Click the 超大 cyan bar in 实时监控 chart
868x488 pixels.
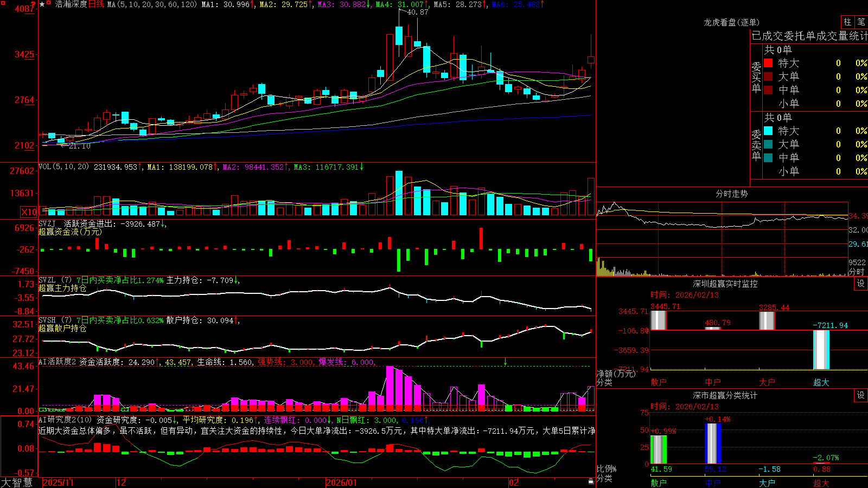(x=821, y=350)
